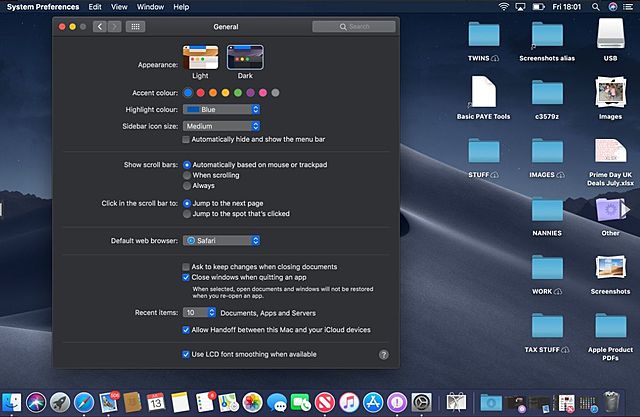Open Wi-Fi status menu in menu bar
This screenshot has width=640, height=417.
pyautogui.click(x=504, y=7)
